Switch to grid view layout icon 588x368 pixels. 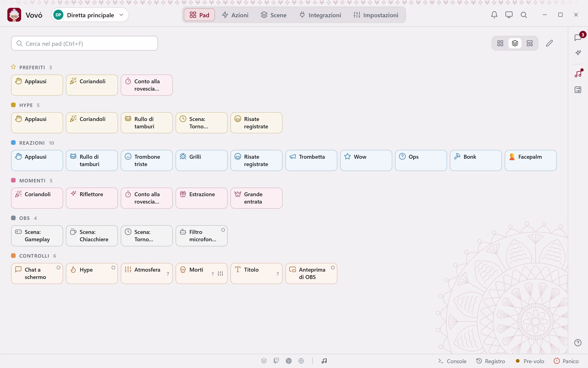[500, 43]
